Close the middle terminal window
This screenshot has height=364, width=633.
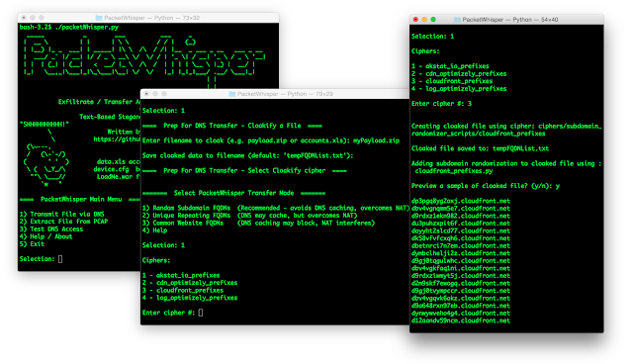(x=146, y=94)
